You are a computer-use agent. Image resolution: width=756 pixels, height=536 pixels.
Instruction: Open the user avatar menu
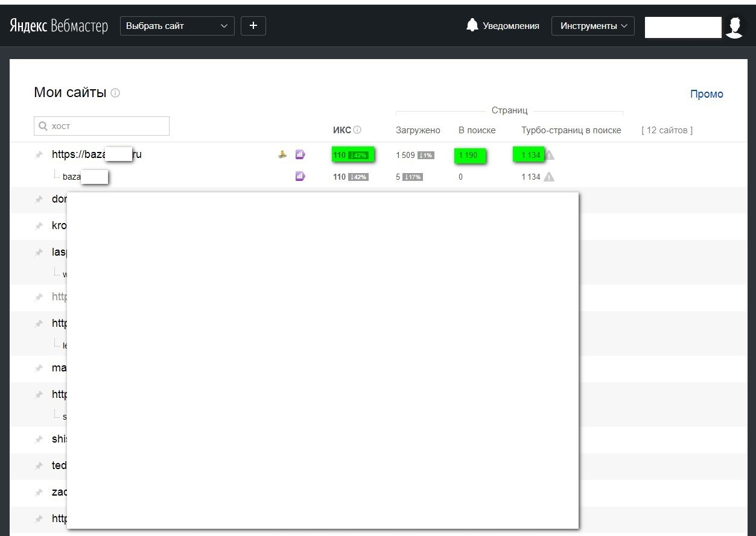[x=735, y=27]
